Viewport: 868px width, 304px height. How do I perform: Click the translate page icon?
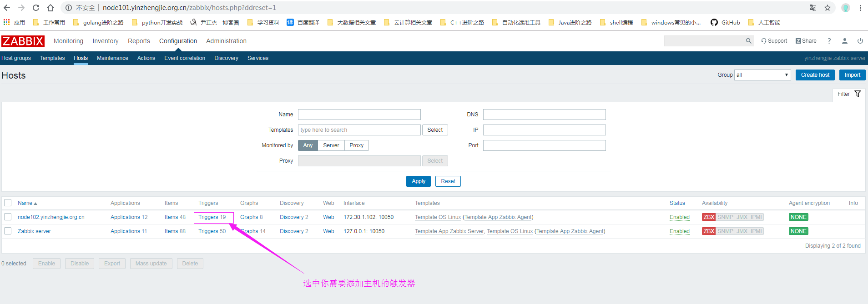click(x=813, y=8)
